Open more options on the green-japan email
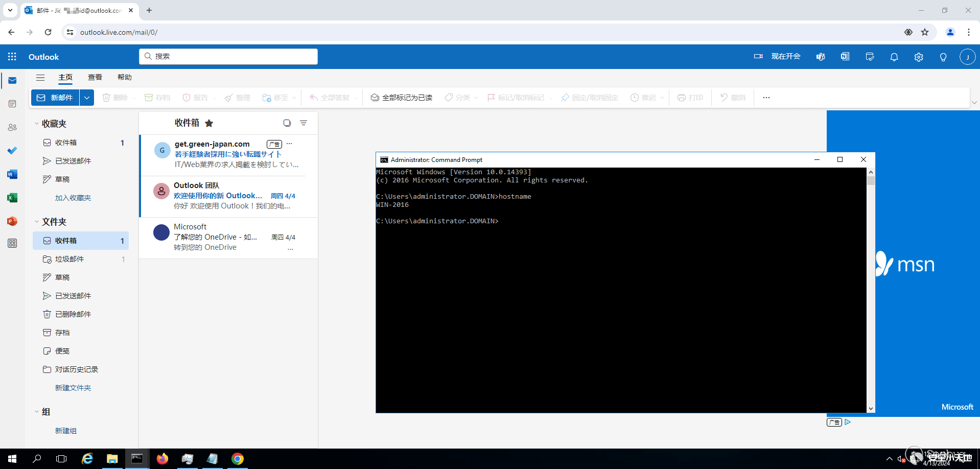 pyautogui.click(x=289, y=144)
